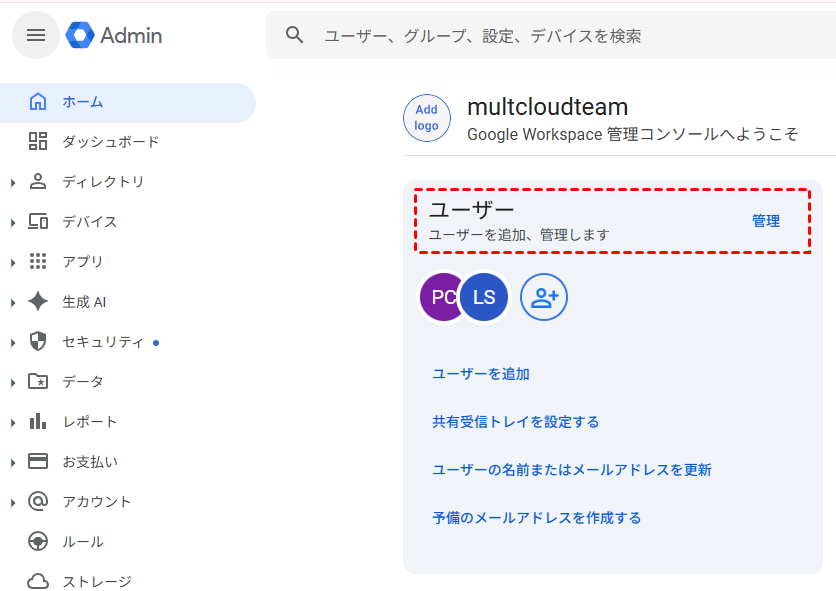836x591 pixels.
Task: Click the apps grid icon
Action: coord(38,261)
